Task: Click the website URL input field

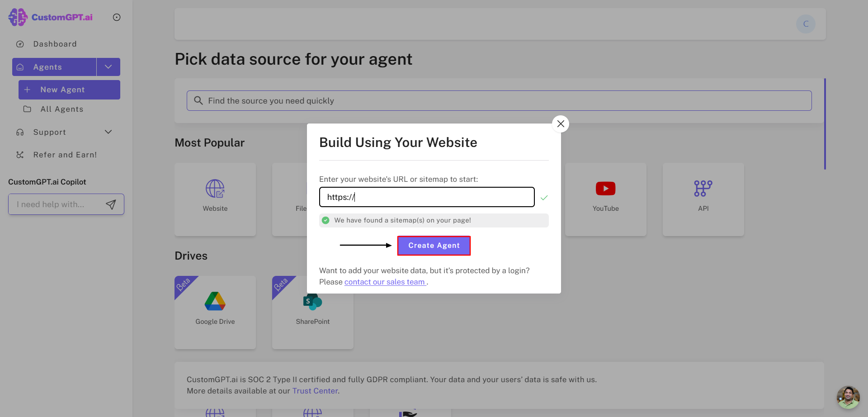Action: (427, 197)
